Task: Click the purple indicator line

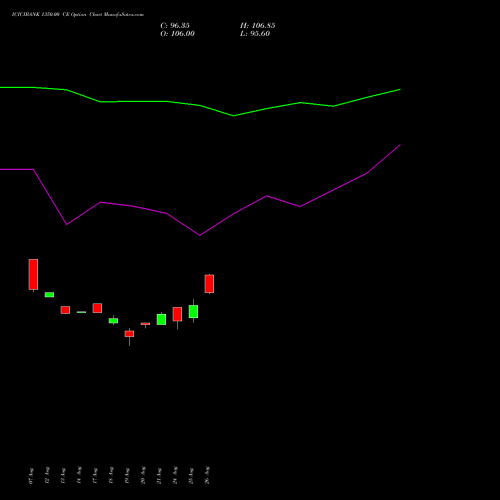Action: pos(200,235)
